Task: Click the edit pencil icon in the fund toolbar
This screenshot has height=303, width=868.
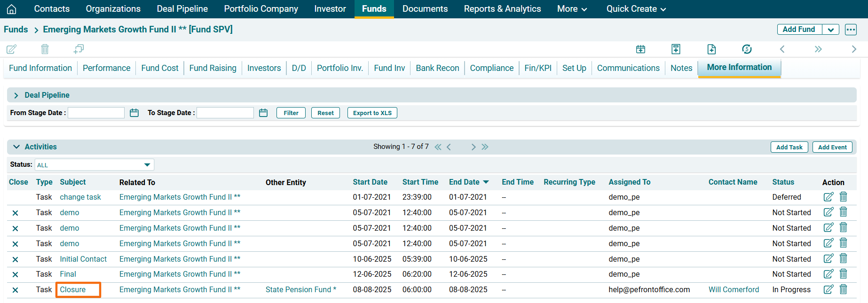Action: coord(12,49)
